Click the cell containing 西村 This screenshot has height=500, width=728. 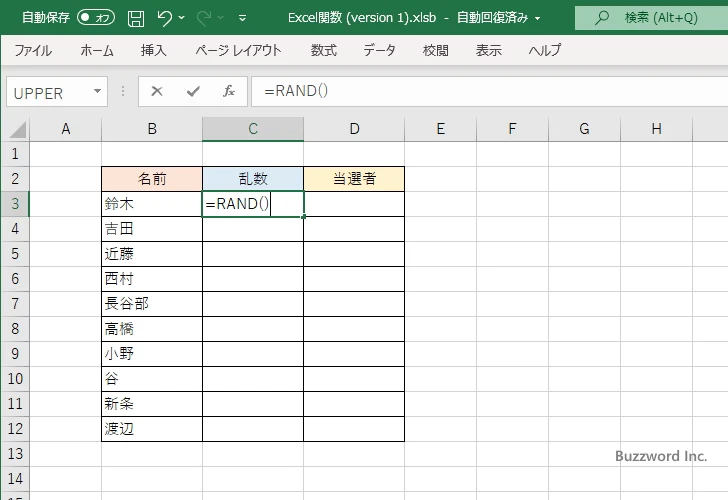[x=152, y=279]
